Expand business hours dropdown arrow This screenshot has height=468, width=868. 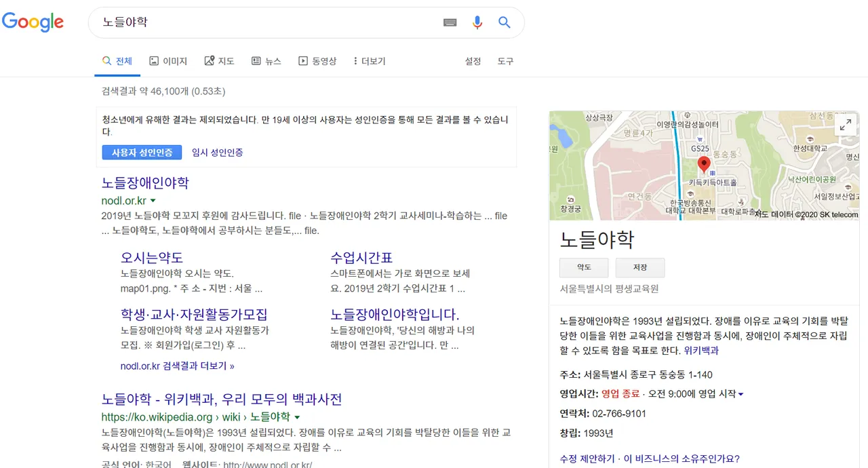741,394
